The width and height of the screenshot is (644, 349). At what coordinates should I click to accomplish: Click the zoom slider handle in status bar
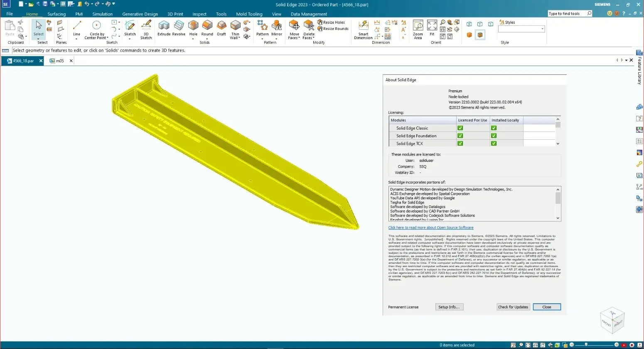(x=586, y=345)
